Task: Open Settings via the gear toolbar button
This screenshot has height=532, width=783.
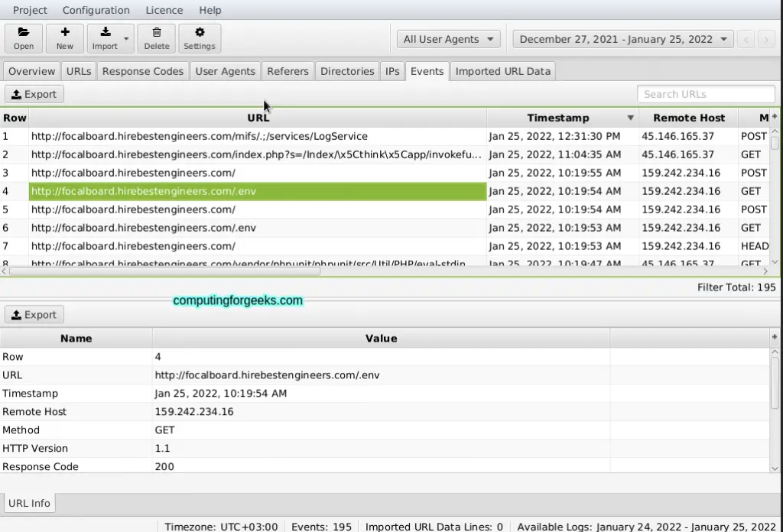Action: (x=200, y=38)
